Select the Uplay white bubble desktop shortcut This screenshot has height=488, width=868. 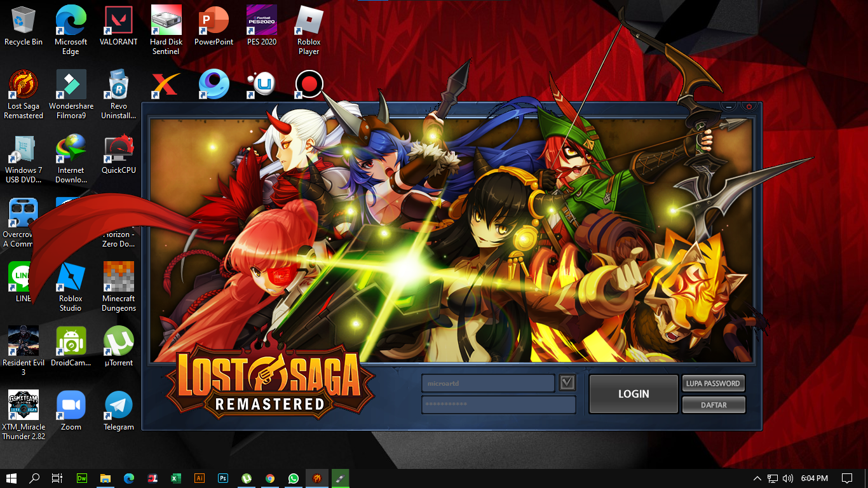(262, 85)
